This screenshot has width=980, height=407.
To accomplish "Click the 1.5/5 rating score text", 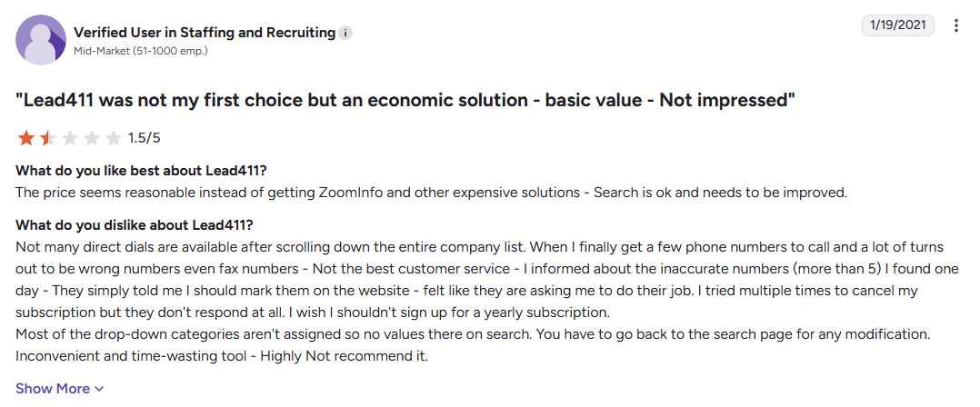I will (145, 138).
